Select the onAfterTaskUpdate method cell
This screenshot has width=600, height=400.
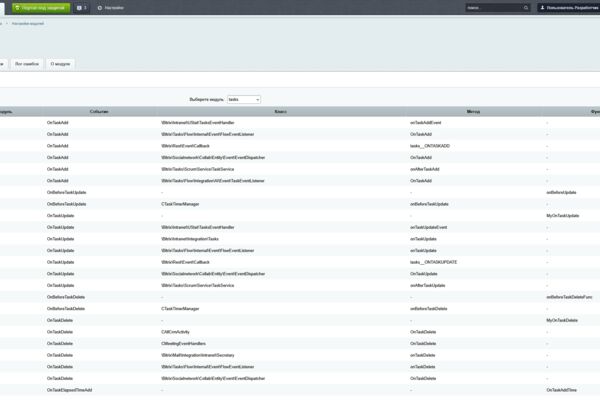tap(427, 286)
